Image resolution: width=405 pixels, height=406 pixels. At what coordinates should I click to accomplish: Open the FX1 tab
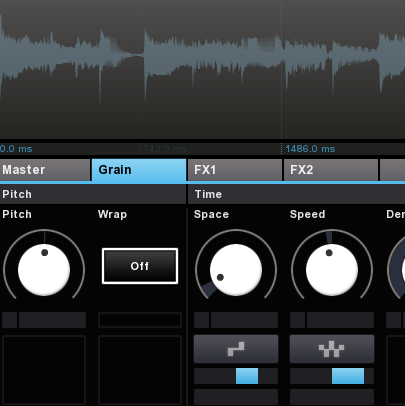235,170
